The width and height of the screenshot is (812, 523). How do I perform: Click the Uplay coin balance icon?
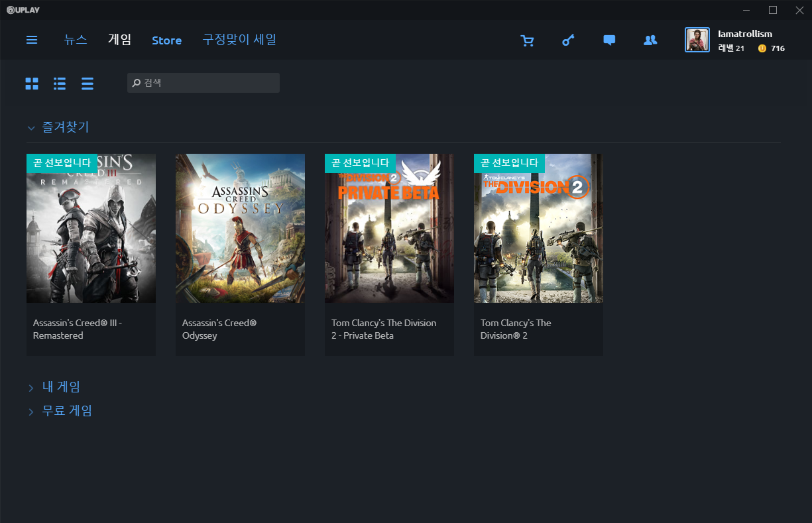point(762,48)
